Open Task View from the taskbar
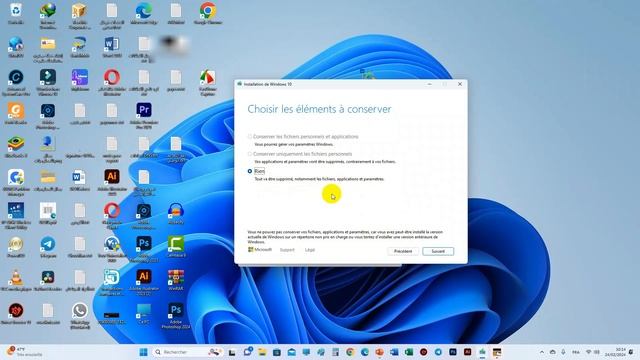 coord(231,352)
